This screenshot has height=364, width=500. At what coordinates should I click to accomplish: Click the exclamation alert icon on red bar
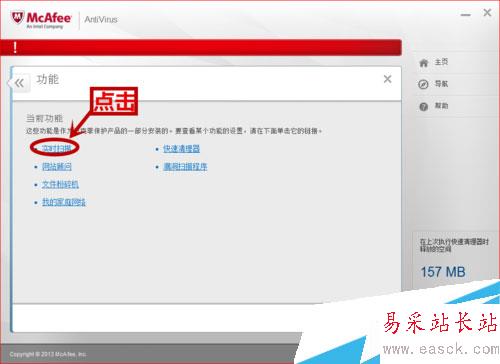pos(15,47)
